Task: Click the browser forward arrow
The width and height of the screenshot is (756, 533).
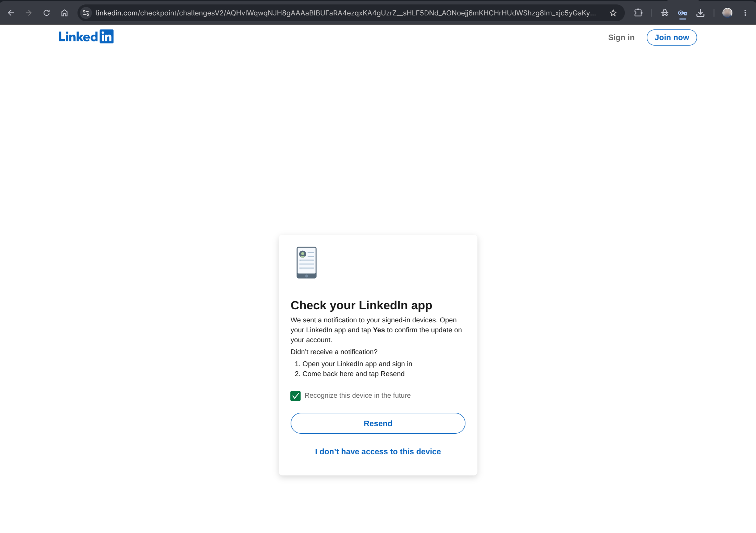Action: [x=29, y=13]
